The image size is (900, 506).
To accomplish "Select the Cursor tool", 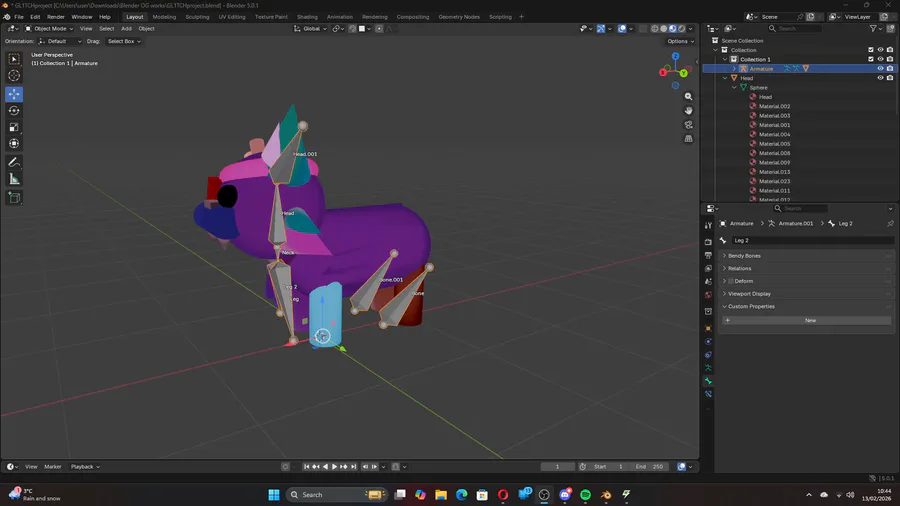I will tap(14, 76).
